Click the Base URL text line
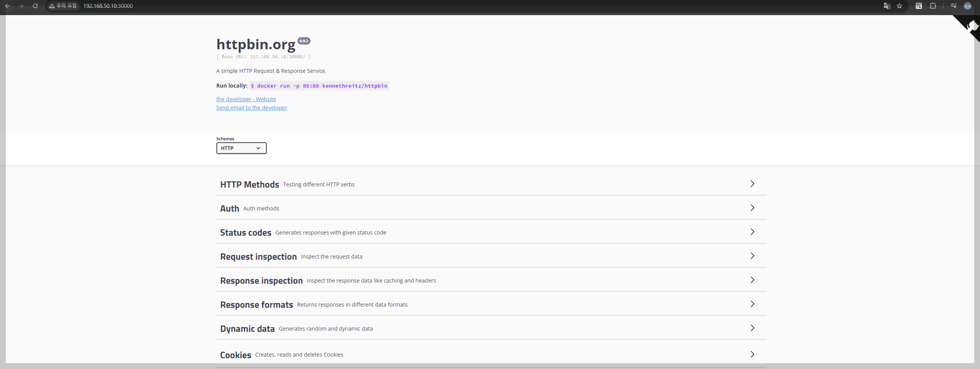 pos(264,57)
